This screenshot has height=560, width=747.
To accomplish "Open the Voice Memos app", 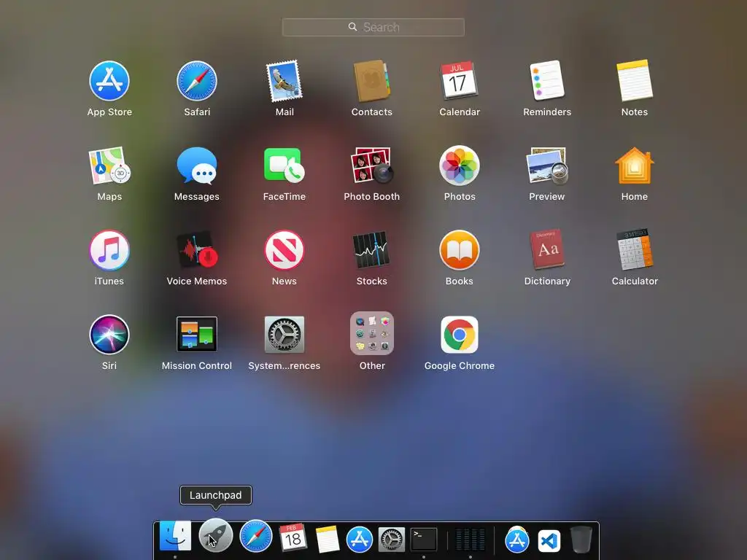I will pos(197,250).
